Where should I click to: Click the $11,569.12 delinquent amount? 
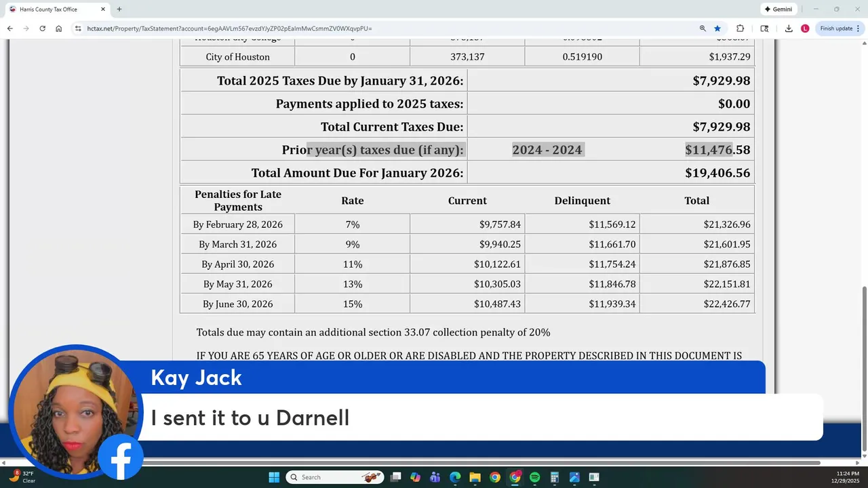[x=612, y=224]
